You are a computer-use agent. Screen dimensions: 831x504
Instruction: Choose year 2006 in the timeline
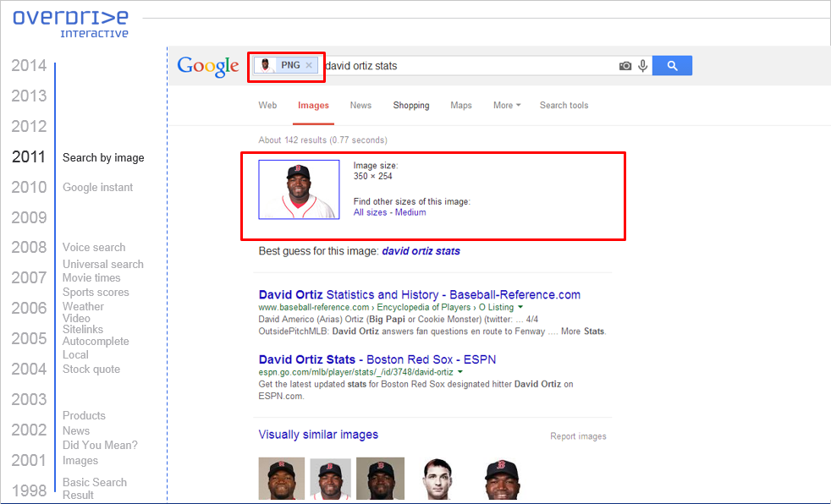click(29, 308)
